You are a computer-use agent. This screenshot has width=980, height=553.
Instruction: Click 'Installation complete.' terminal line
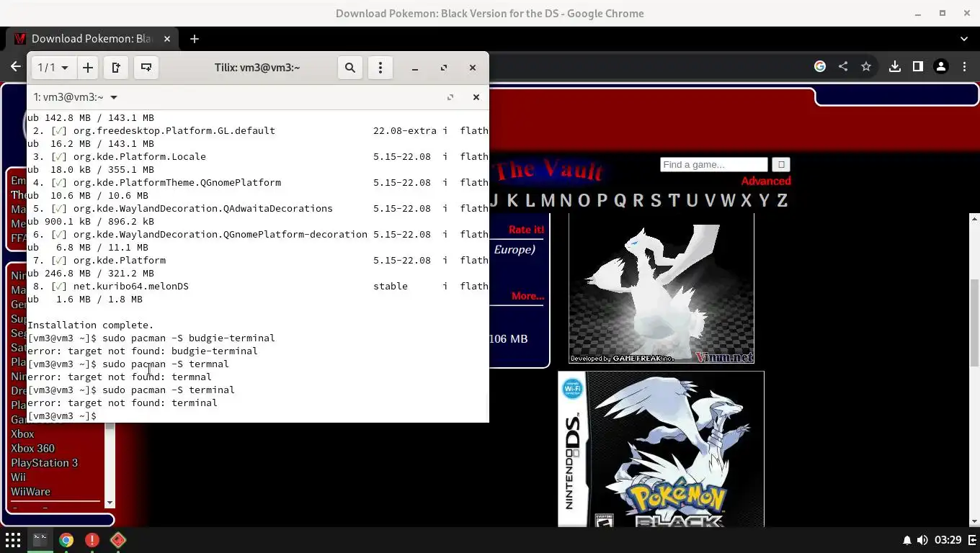tap(90, 325)
